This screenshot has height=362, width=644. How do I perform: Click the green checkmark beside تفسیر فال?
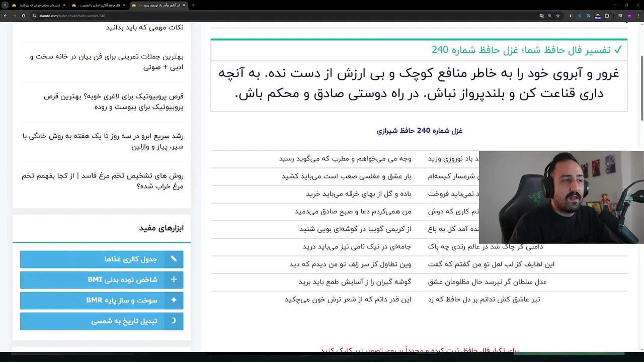pos(618,50)
